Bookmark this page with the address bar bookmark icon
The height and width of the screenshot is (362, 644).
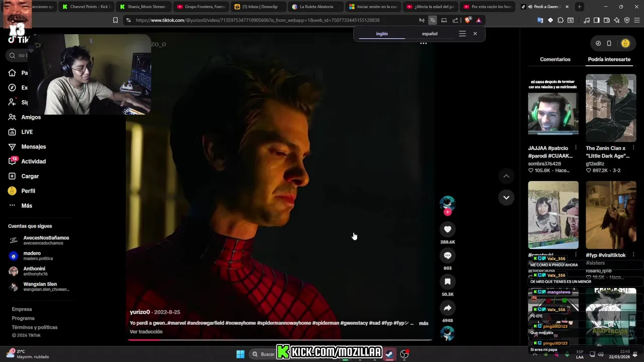(x=115, y=20)
